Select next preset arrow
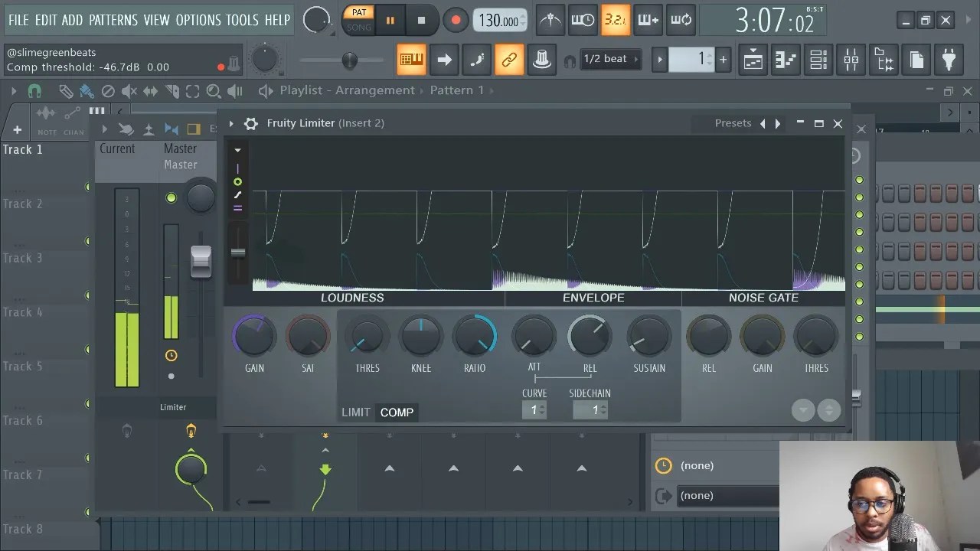The height and width of the screenshot is (551, 980). pos(778,123)
